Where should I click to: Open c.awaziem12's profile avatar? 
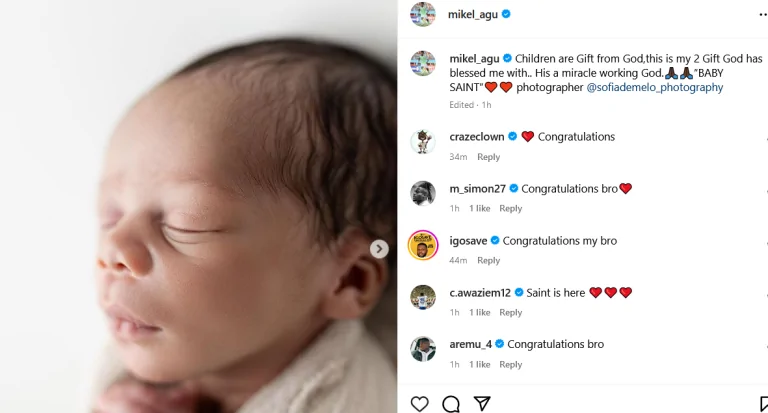(x=423, y=297)
